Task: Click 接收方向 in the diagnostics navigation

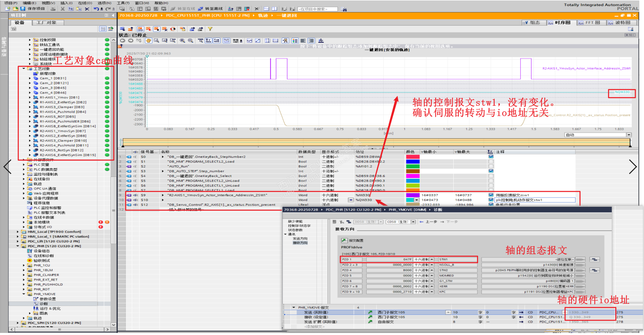Action: pyautogui.click(x=300, y=243)
